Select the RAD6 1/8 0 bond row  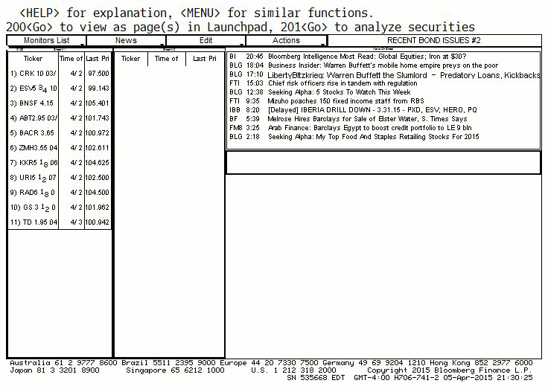(60, 193)
